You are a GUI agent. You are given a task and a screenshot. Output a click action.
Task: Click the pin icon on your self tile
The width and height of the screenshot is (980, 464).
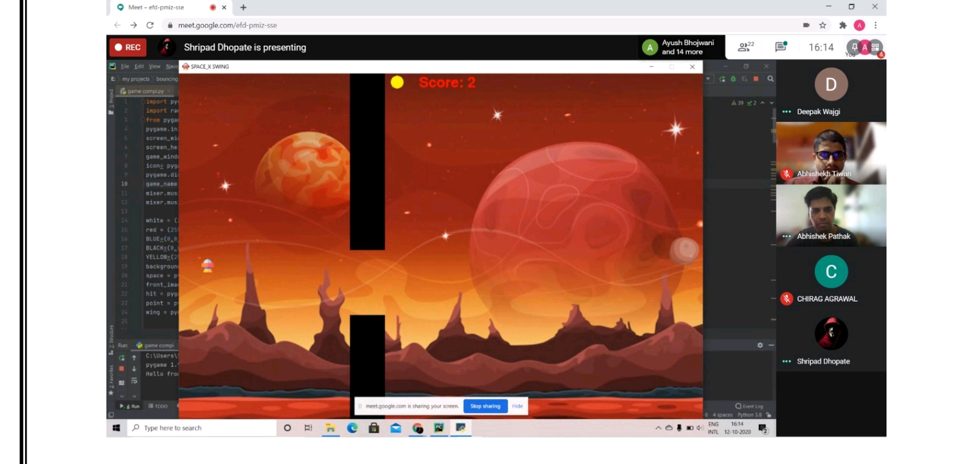[x=853, y=46]
